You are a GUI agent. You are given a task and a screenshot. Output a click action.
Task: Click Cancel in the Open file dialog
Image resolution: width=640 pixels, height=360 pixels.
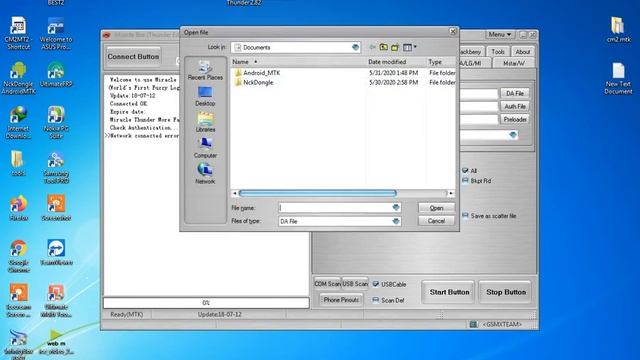coord(436,221)
